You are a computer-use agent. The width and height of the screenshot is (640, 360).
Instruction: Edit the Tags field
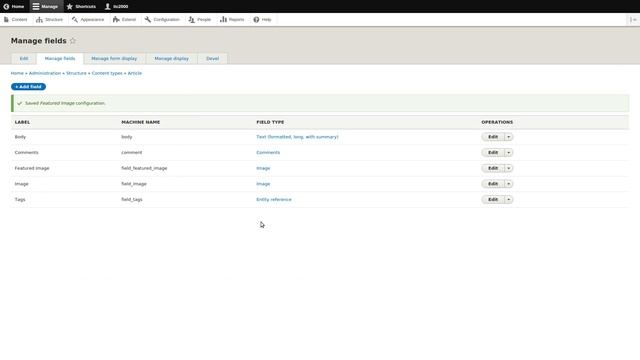493,200
